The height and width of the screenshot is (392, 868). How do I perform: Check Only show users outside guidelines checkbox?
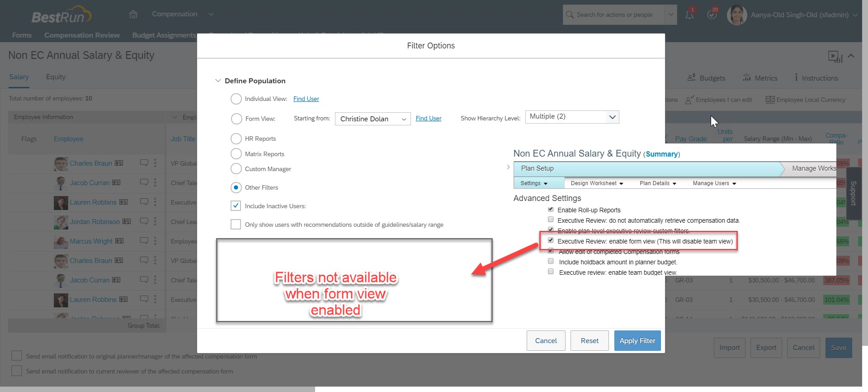click(x=236, y=225)
